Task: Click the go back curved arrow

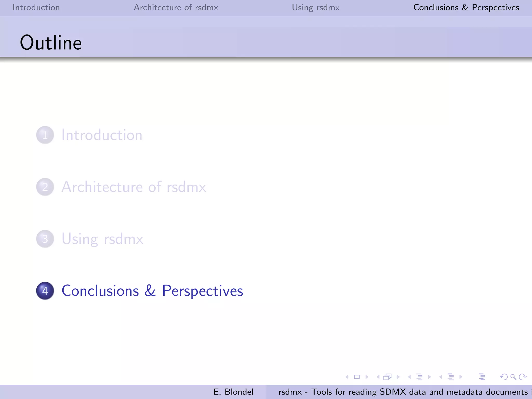Action: (504, 377)
